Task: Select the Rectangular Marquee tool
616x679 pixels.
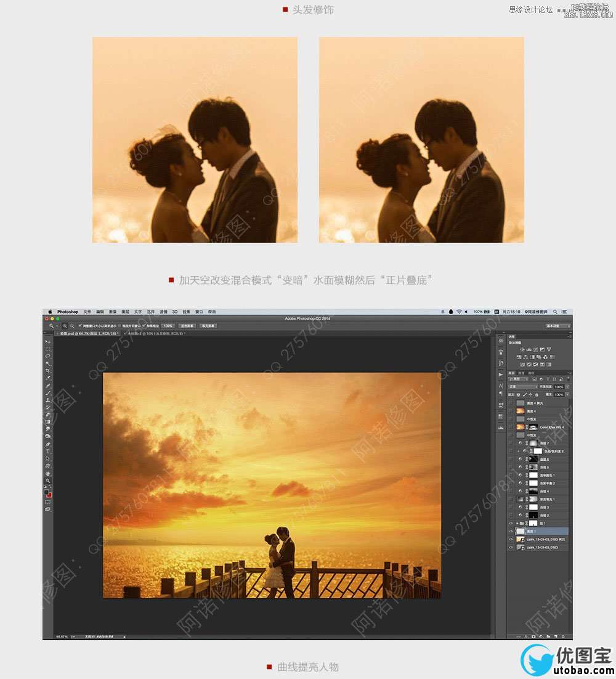Action: pyautogui.click(x=47, y=349)
